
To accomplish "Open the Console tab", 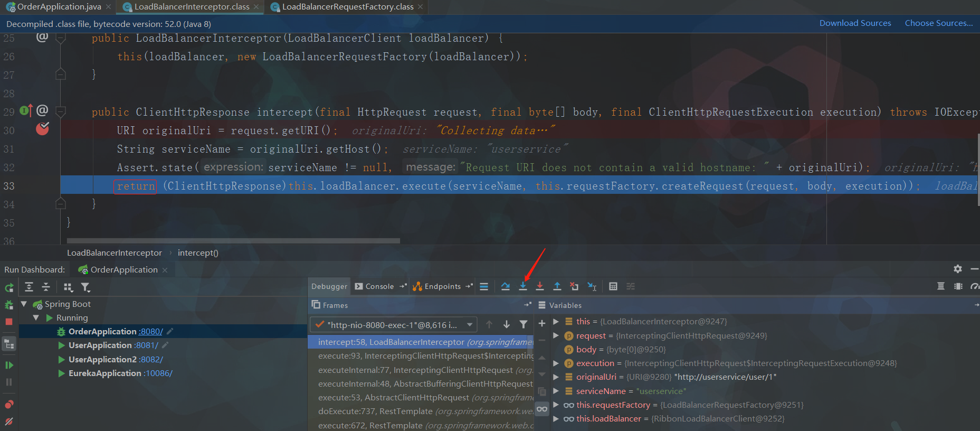I will 379,286.
